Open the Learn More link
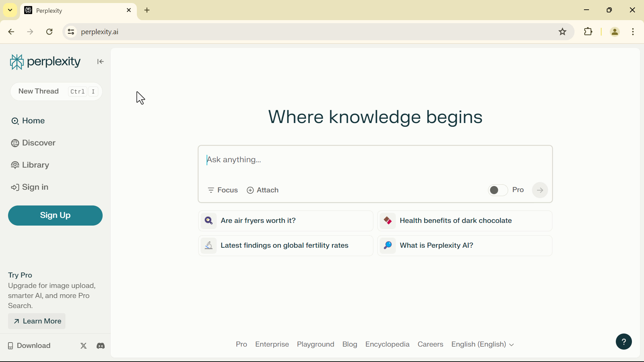 coord(37,321)
